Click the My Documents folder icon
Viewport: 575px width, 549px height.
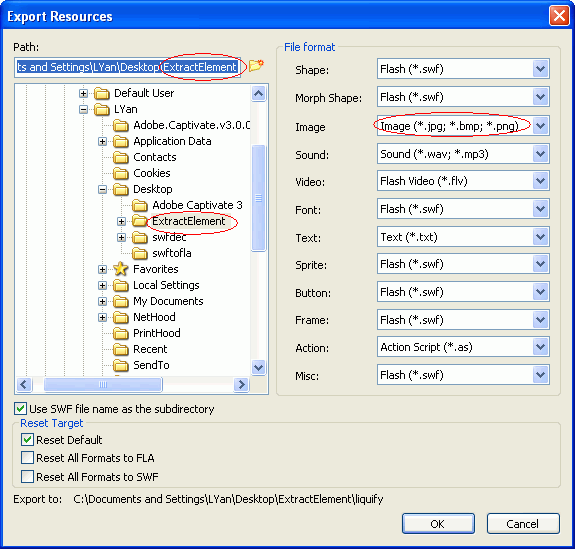[x=120, y=301]
